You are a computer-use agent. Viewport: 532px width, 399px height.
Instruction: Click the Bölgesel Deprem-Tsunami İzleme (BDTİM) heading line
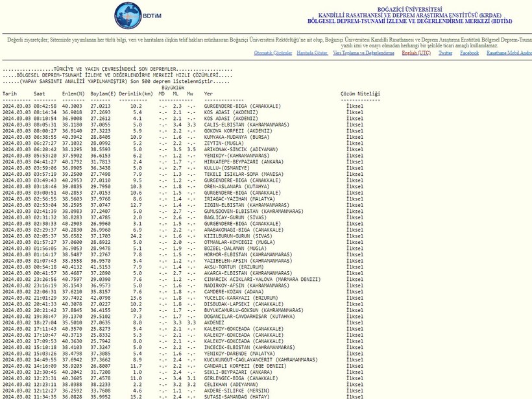point(410,21)
